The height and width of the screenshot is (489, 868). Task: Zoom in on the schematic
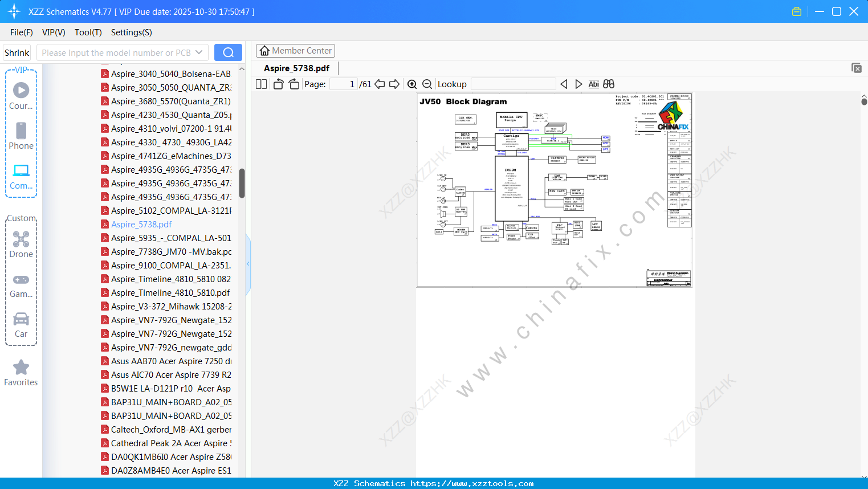coord(412,84)
